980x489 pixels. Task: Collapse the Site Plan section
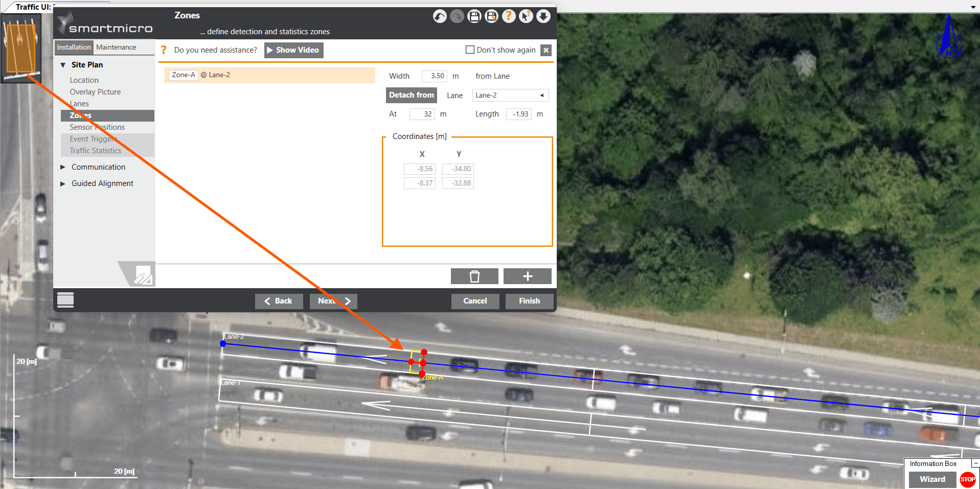coord(63,65)
